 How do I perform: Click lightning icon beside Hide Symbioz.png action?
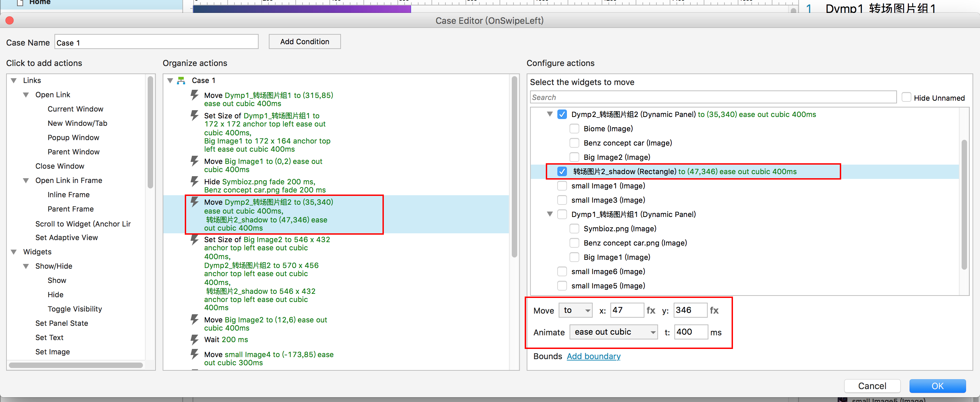click(x=194, y=181)
